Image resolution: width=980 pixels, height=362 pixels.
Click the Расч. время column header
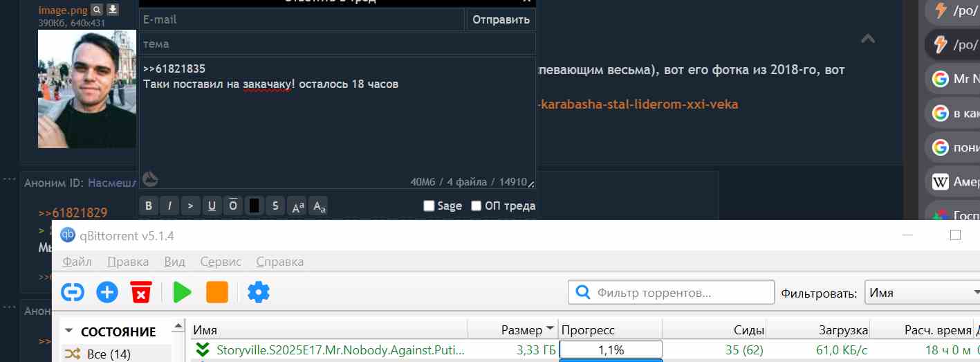[x=921, y=330]
